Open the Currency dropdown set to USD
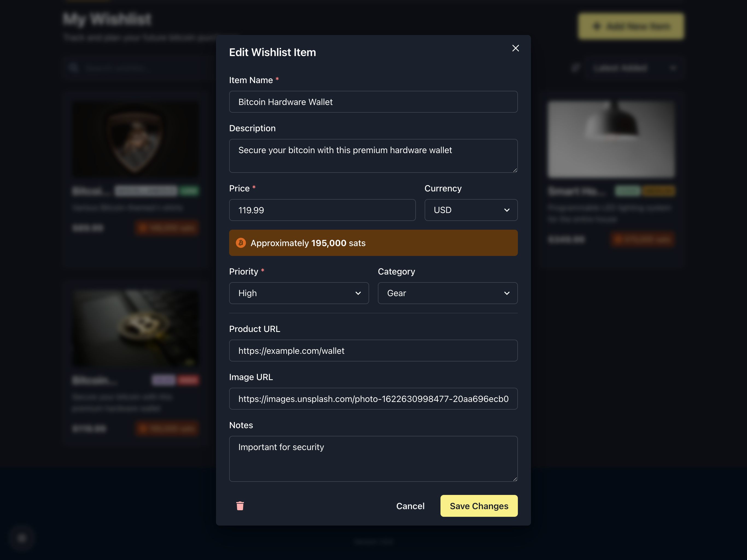Viewport: 747px width, 560px height. point(471,210)
